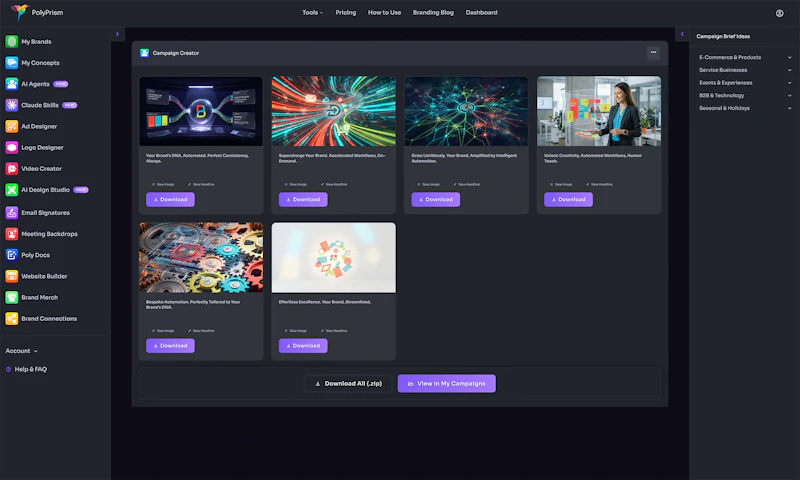Image resolution: width=800 pixels, height=480 pixels.
Task: Open the Website Builder sidebar icon
Action: point(11,276)
